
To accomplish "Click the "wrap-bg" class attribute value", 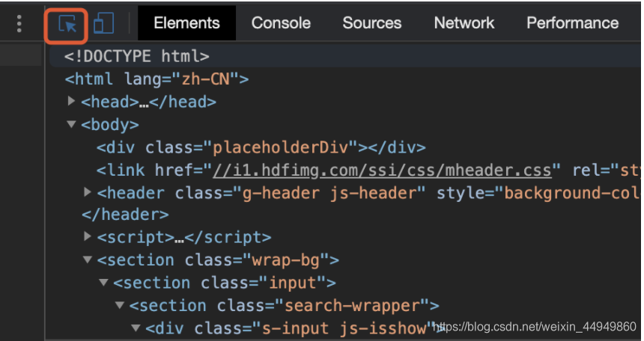I will (286, 260).
